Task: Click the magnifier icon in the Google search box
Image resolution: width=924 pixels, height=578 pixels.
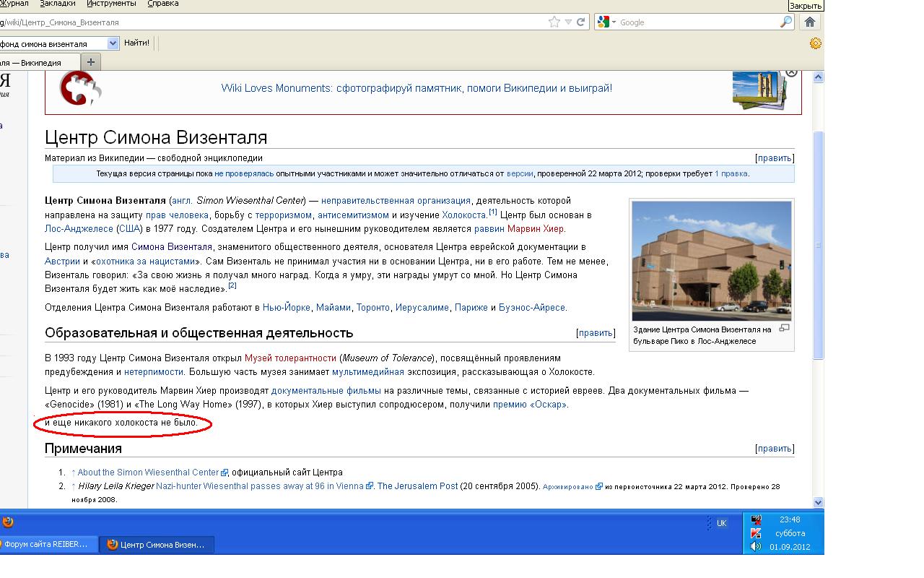Action: 786,22
